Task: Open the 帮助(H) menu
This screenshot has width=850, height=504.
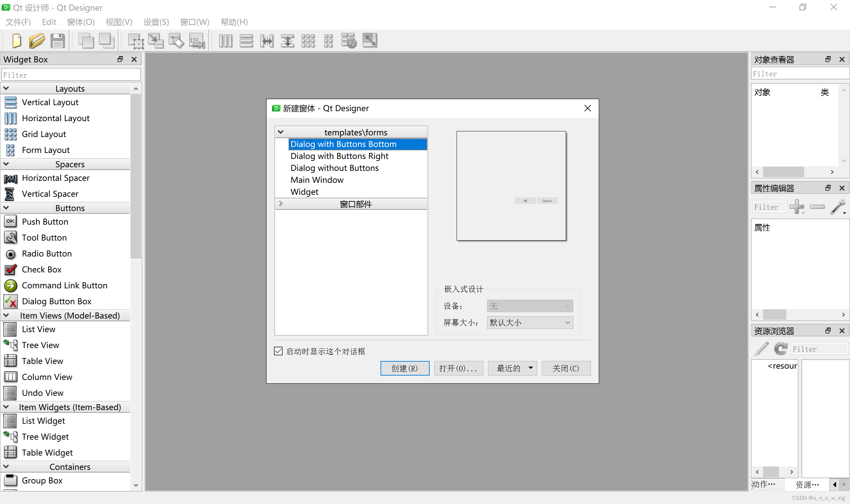Action: [x=234, y=22]
